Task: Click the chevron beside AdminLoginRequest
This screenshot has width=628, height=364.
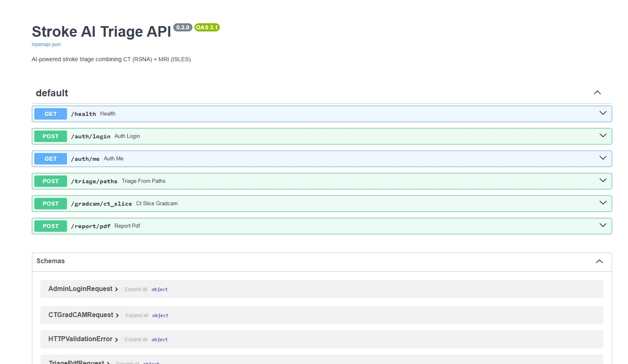Action: point(116,289)
